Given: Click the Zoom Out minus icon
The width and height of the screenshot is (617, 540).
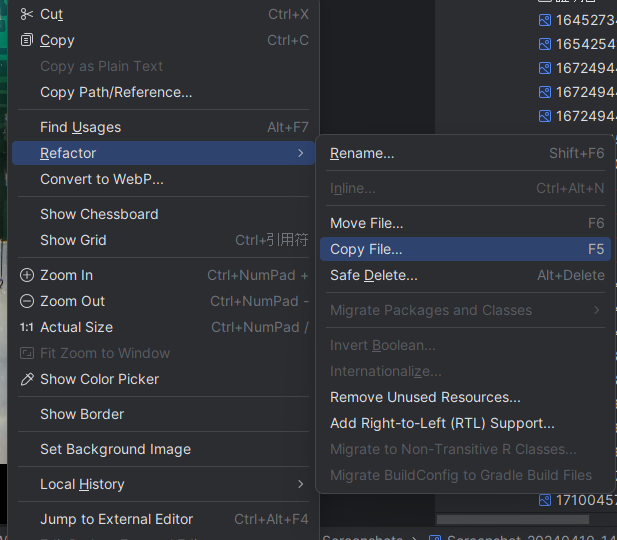Looking at the screenshot, I should pyautogui.click(x=27, y=301).
